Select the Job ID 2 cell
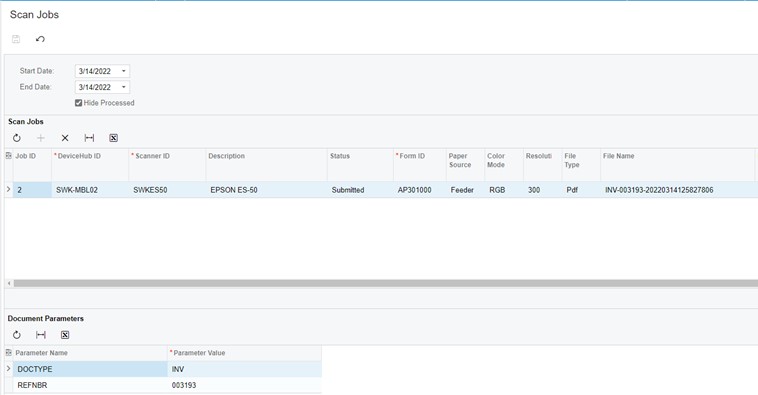Image resolution: width=758 pixels, height=395 pixels. click(x=32, y=190)
